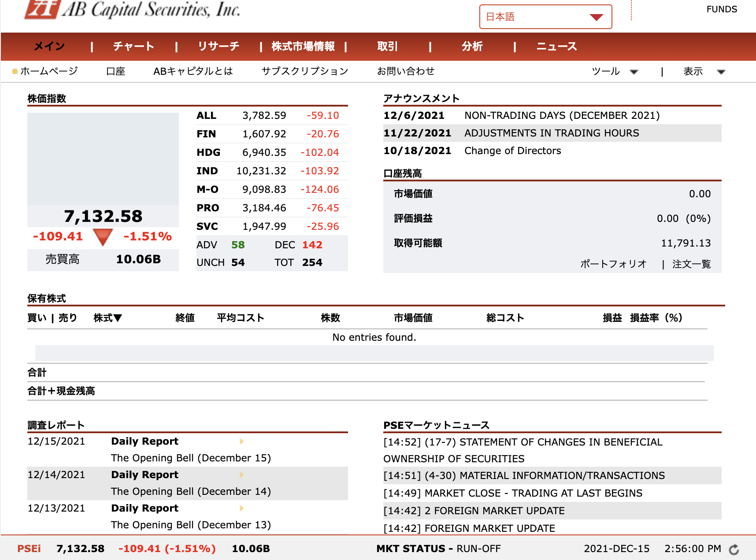Click the yellow arrow beside the 12/14/2021 Daily Report
Viewport: 756px width, 560px height.
point(241,475)
